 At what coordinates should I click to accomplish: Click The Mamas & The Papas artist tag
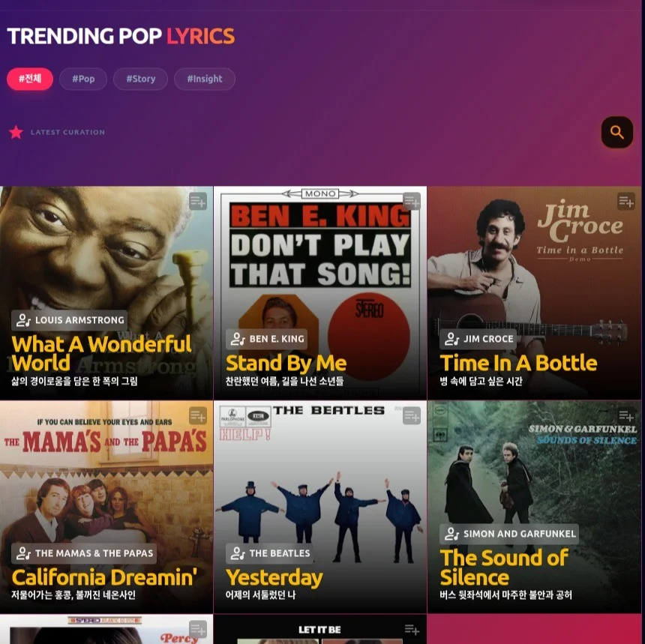[x=84, y=553]
